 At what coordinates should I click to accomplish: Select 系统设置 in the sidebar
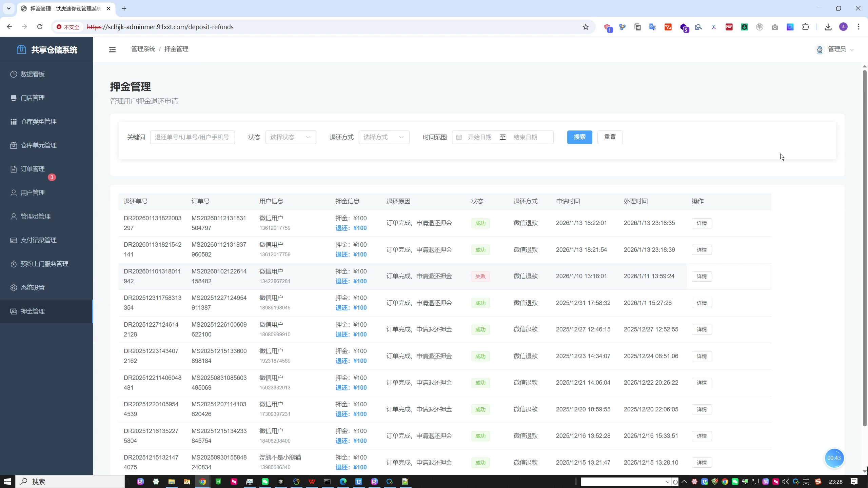click(33, 288)
